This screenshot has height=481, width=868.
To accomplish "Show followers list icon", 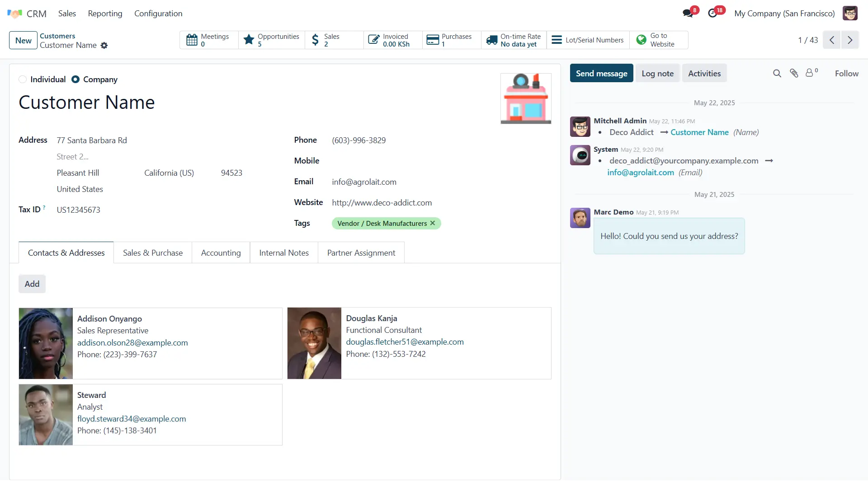I will coord(810,73).
